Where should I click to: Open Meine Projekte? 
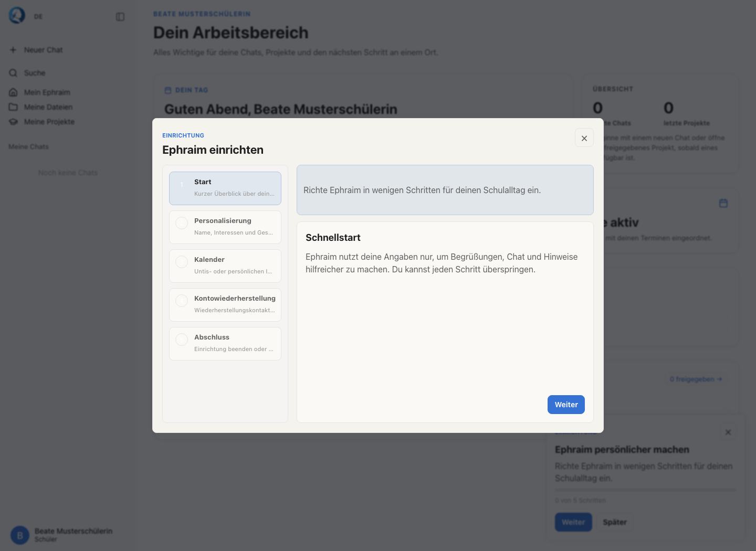(49, 122)
